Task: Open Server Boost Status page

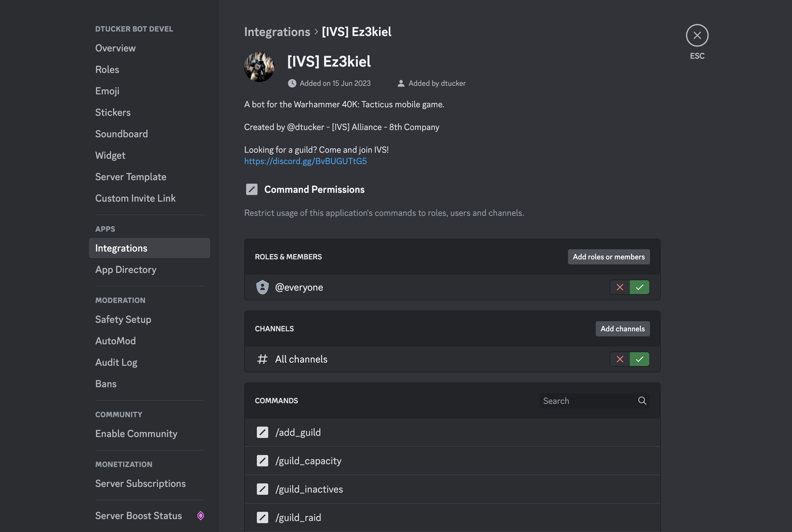Action: pos(149,516)
